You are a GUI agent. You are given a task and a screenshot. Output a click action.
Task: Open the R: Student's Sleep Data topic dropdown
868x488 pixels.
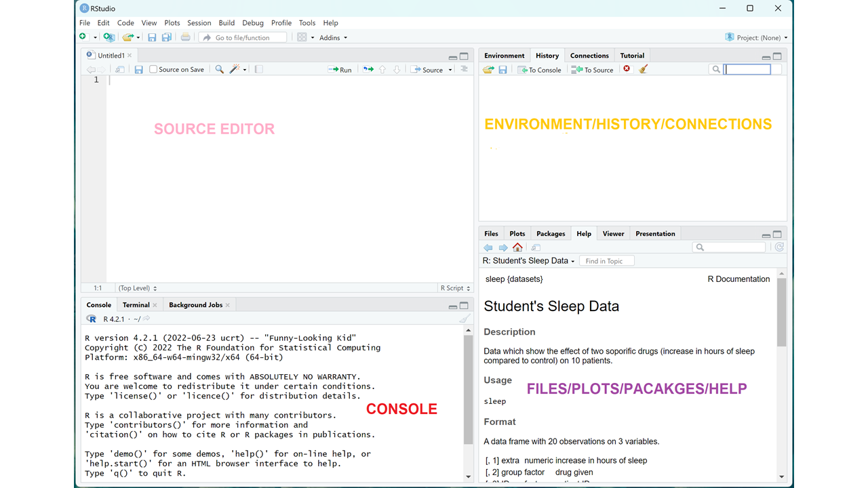[528, 261]
